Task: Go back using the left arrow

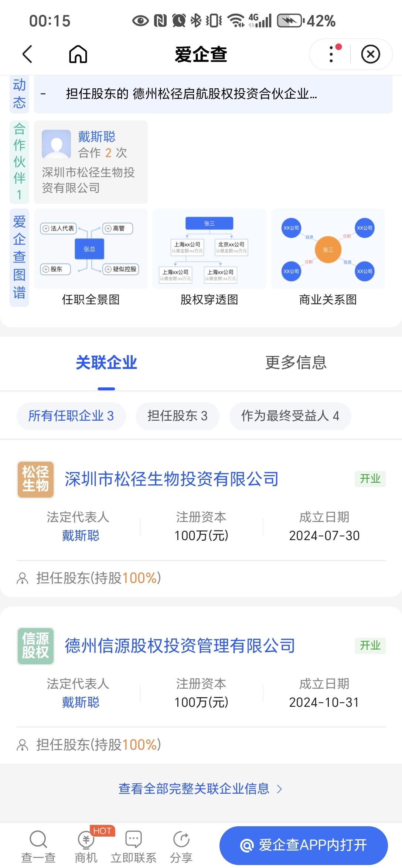Action: point(28,54)
